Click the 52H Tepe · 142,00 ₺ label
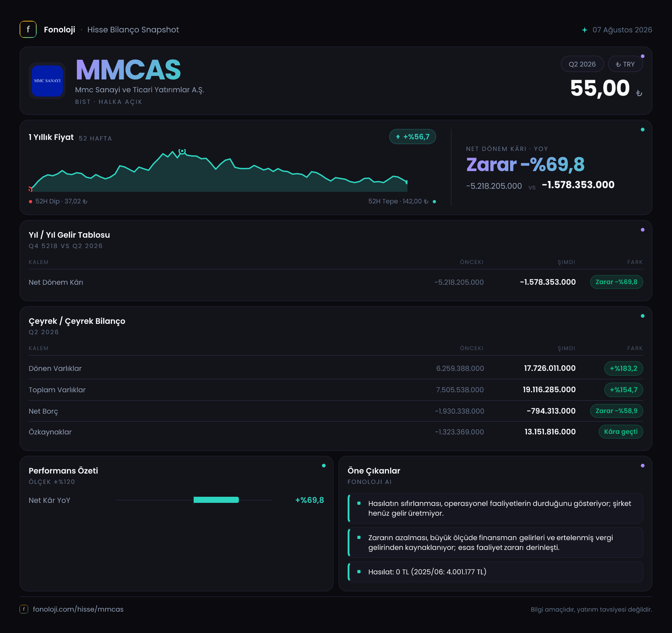Viewport: 672px width, 633px height. click(x=398, y=201)
